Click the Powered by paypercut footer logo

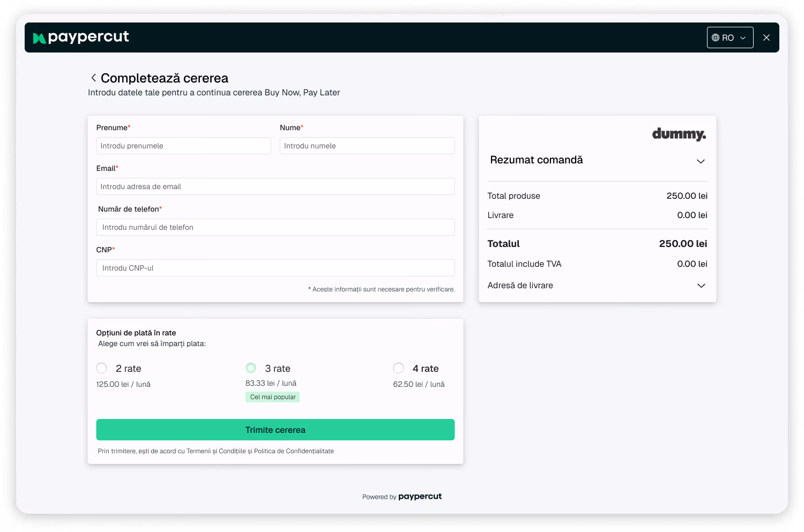[420, 497]
